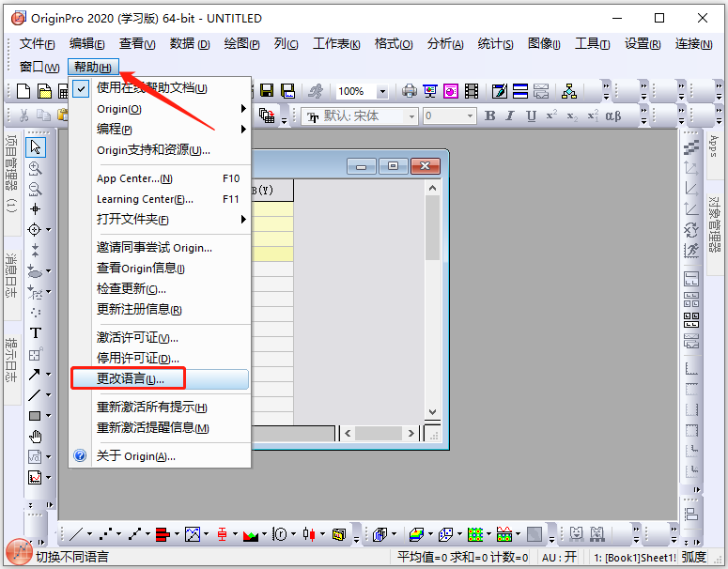Toggle 使用在线帮助文档 checked option
The height and width of the screenshot is (569, 728).
tap(81, 88)
